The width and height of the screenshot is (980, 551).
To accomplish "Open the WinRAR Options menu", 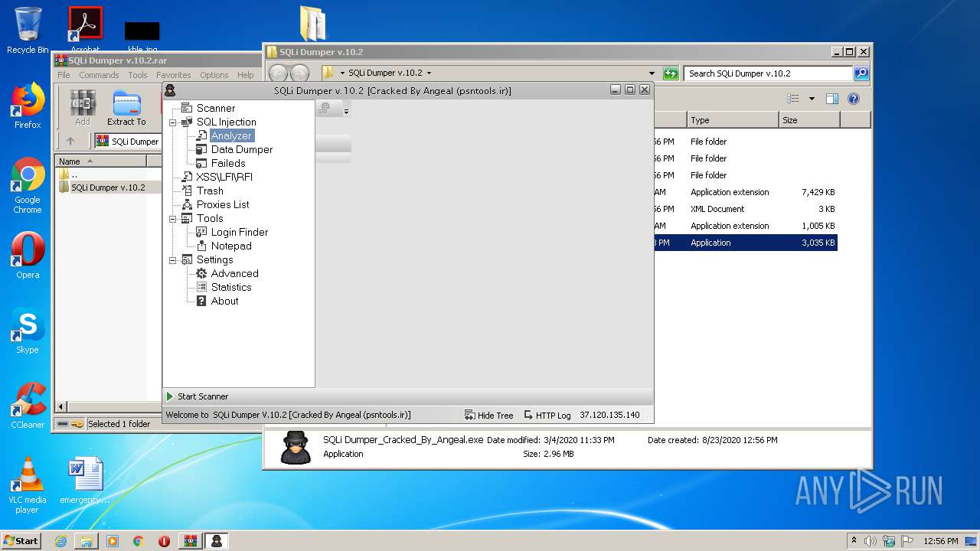I will point(214,75).
